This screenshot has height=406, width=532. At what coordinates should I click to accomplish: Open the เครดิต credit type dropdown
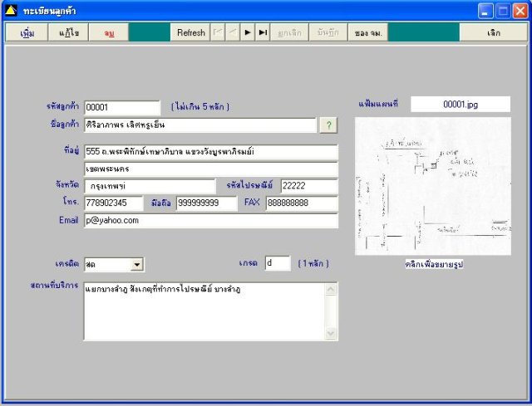point(137,265)
